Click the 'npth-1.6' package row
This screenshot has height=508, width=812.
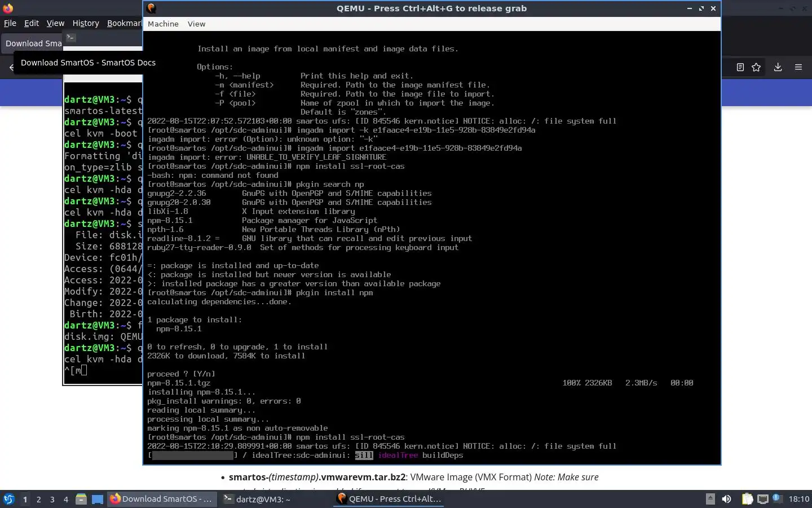(x=273, y=229)
